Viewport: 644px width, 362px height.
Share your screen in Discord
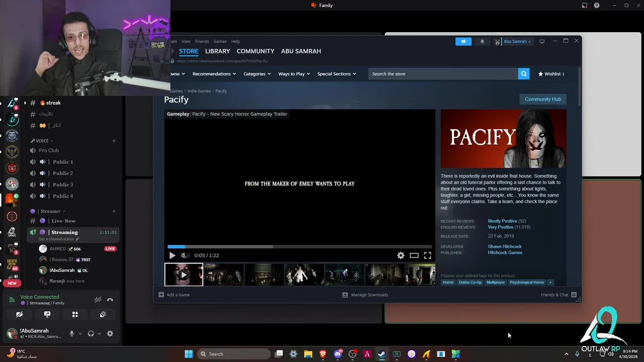point(47,314)
